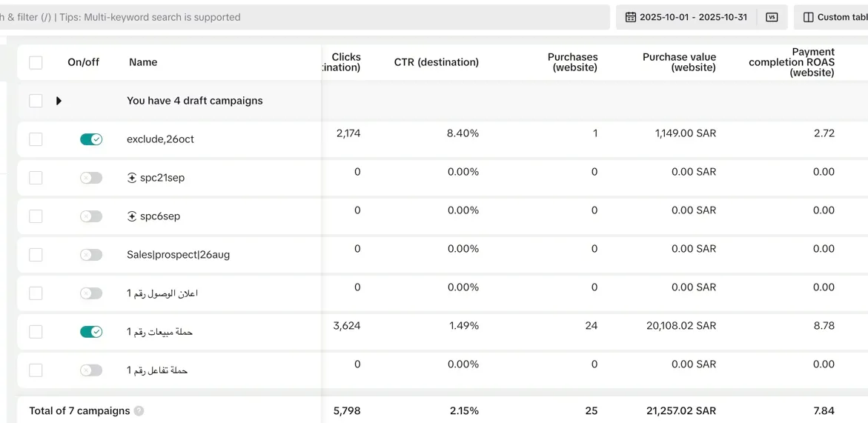868x423 pixels.
Task: Check the select-all checkbox in the header
Action: click(x=36, y=62)
